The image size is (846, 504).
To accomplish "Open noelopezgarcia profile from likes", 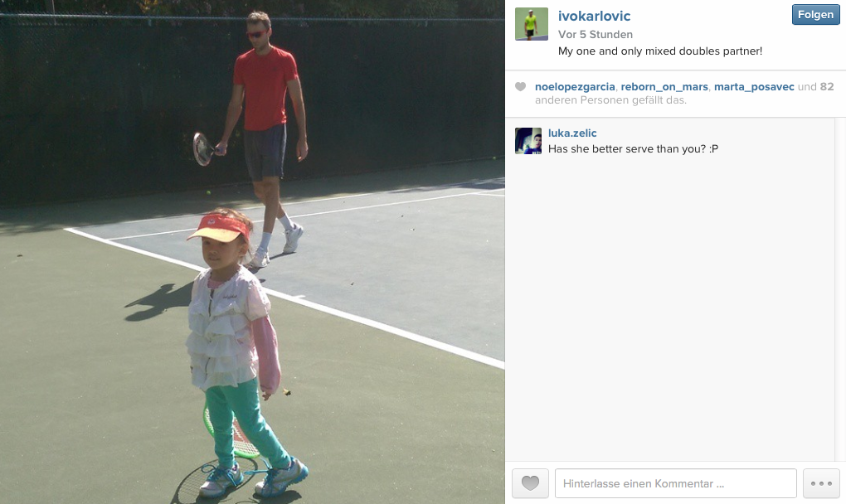I will coord(575,87).
